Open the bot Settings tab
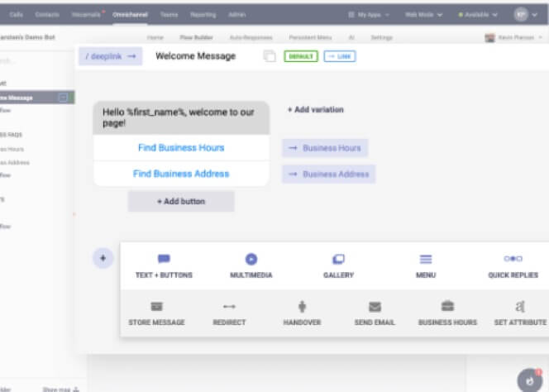 point(382,37)
